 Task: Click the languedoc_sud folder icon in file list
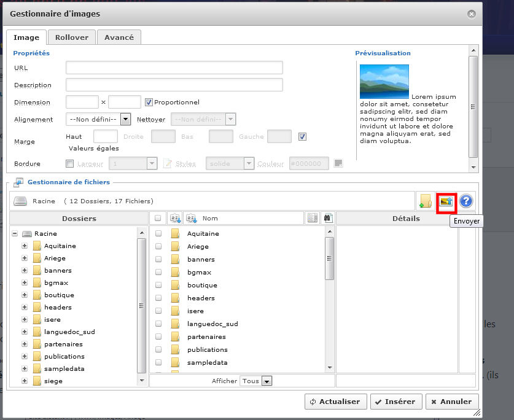176,324
